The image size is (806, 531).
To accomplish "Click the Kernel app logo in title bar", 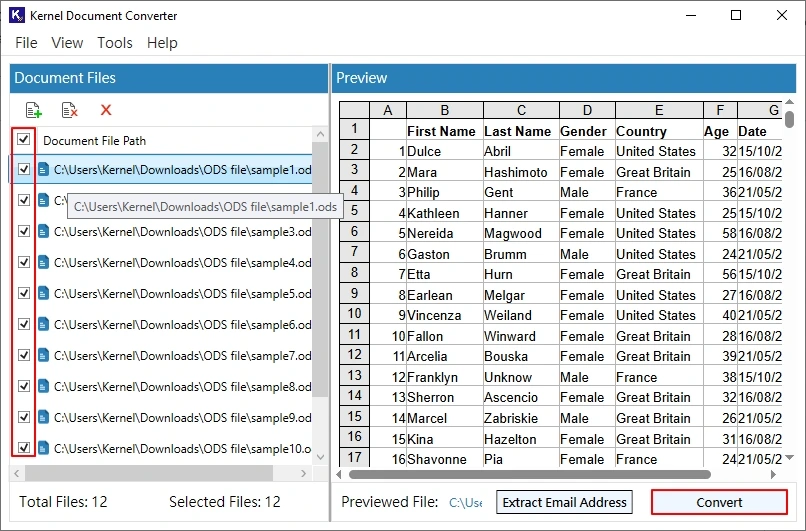I will pyautogui.click(x=16, y=15).
